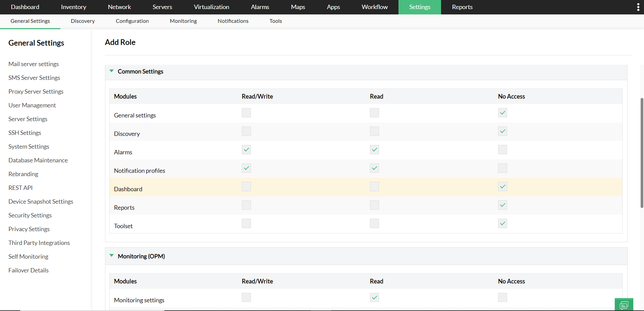Grant Read access to the Discovery module
This screenshot has height=311, width=644.
coord(374,131)
